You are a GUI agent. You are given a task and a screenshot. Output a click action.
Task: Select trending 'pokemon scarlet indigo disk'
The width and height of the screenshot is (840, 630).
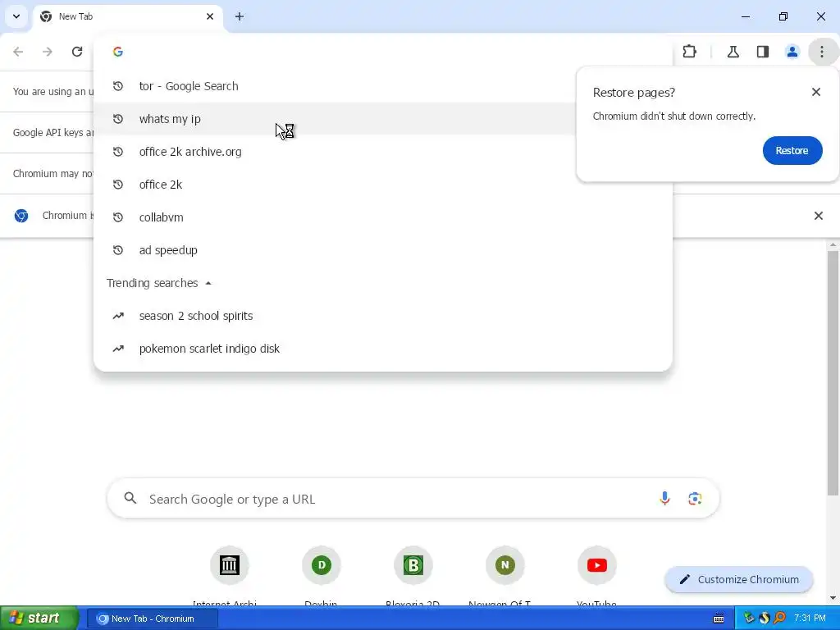[x=382, y=349]
